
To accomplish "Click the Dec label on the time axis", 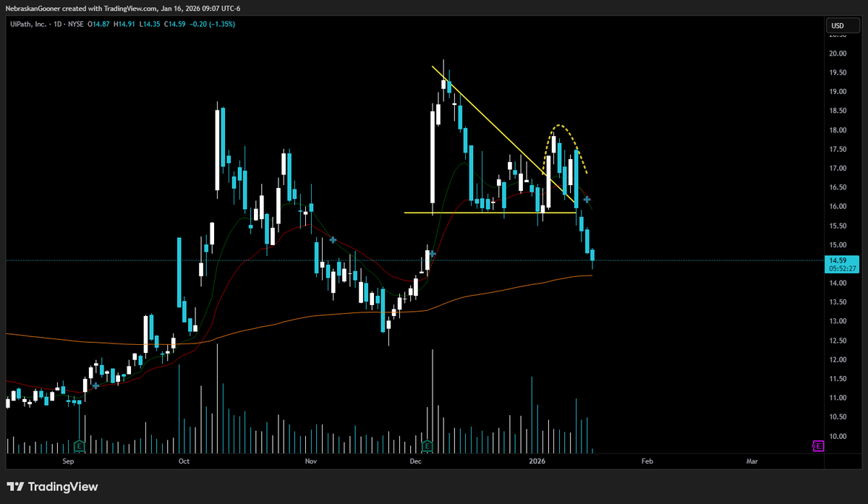I will coord(415,461).
